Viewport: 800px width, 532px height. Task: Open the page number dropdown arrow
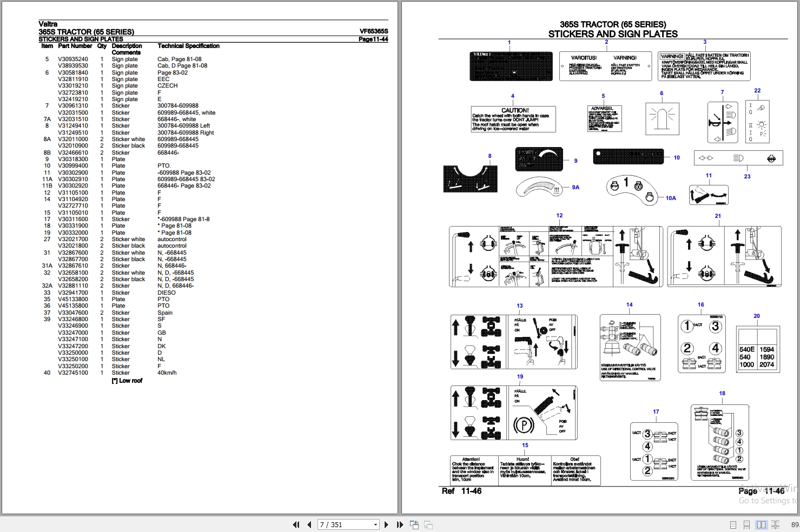pos(375,524)
